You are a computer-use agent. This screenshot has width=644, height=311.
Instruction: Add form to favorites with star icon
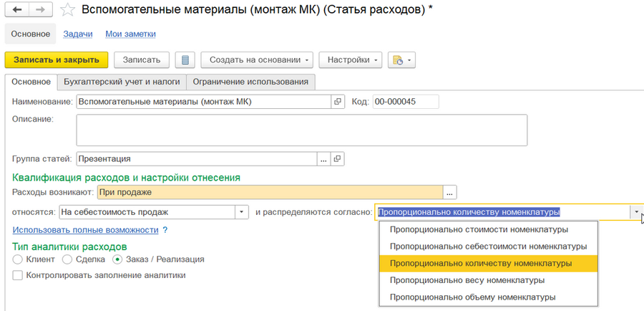[x=67, y=10]
